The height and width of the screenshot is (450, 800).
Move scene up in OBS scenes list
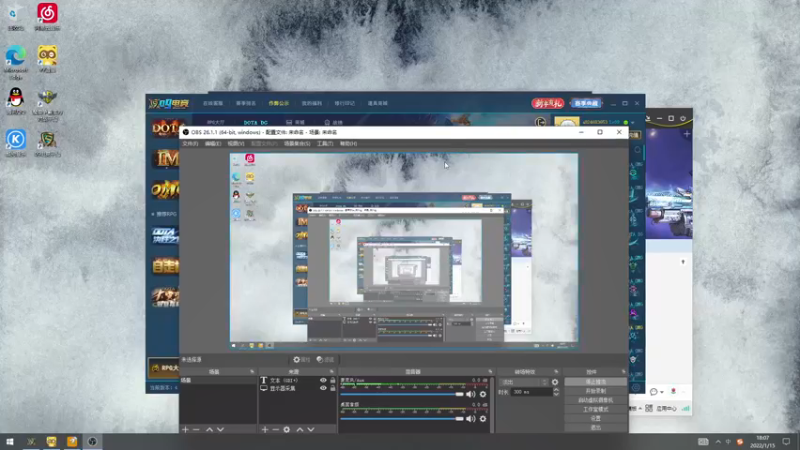point(209,430)
